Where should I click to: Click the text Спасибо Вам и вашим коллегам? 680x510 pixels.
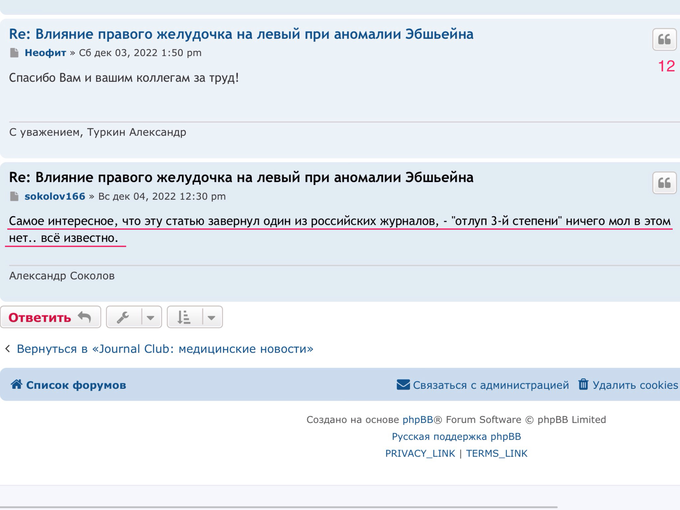[x=124, y=78]
